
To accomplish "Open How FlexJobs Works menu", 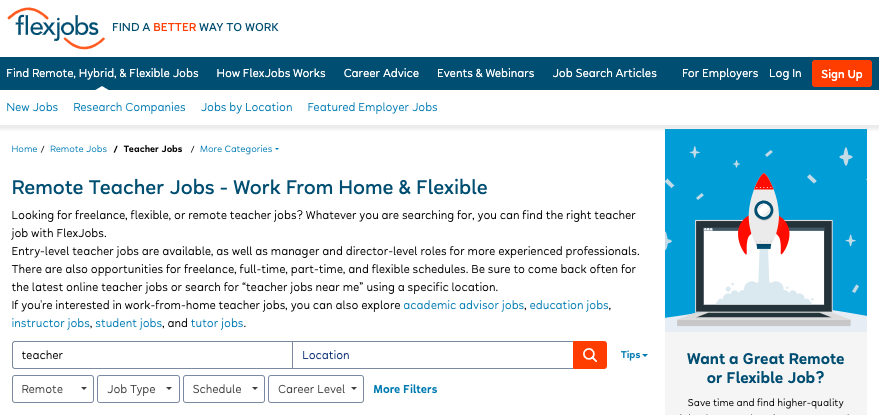I will 271,73.
